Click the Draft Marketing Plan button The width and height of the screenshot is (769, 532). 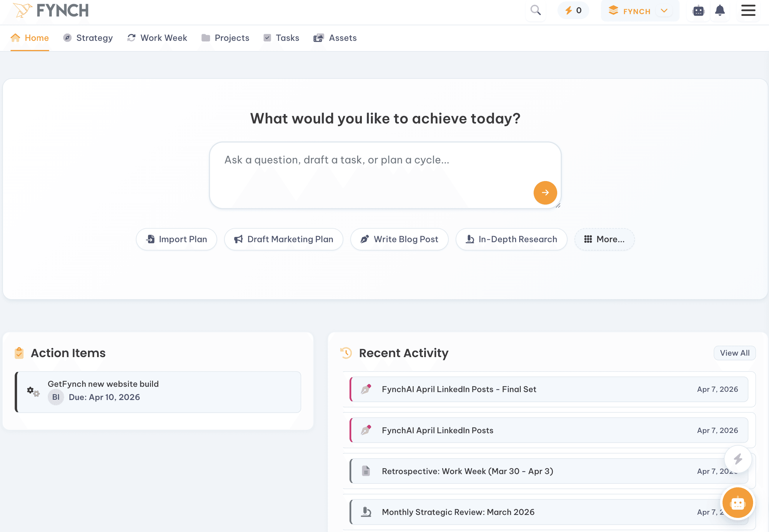pyautogui.click(x=284, y=239)
